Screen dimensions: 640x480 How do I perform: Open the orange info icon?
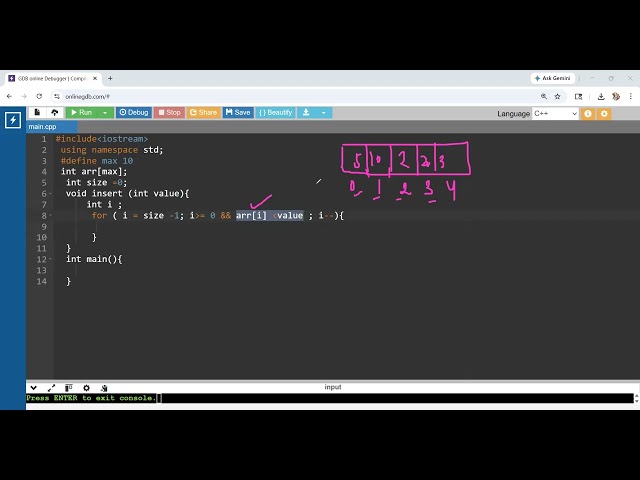pyautogui.click(x=588, y=113)
